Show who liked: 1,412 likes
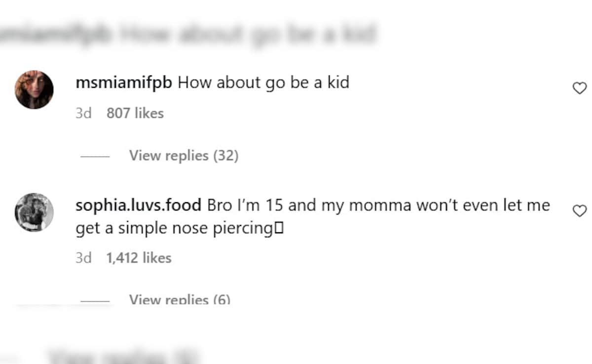The image size is (592, 364). (x=139, y=258)
